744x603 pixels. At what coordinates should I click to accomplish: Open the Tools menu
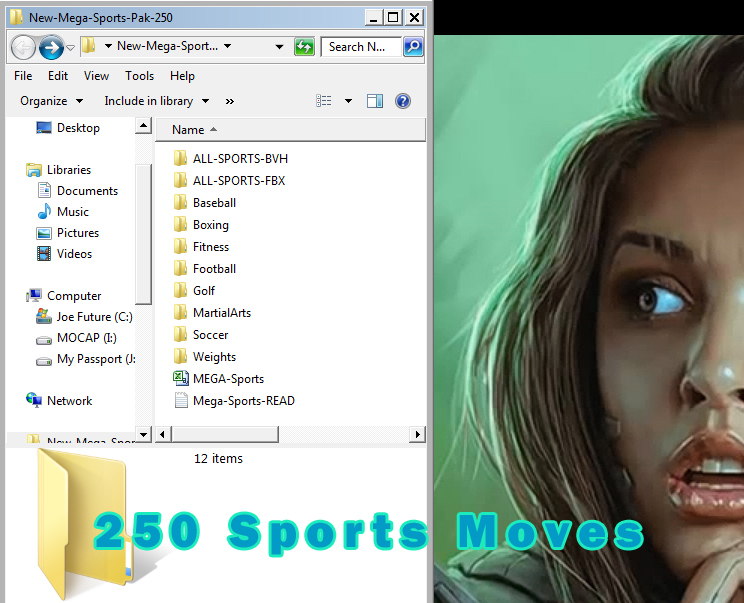[140, 76]
